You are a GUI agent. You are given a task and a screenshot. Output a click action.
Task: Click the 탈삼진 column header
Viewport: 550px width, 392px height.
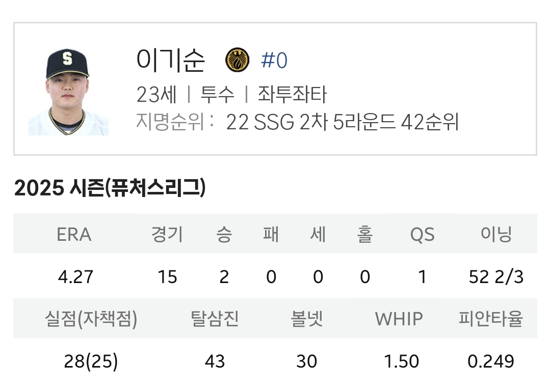[215, 318]
